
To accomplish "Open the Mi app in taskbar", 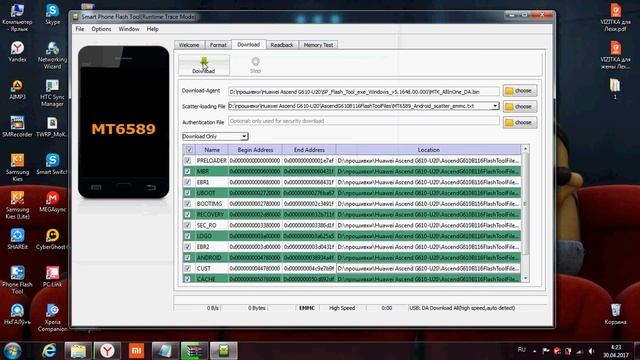I will coord(136,351).
